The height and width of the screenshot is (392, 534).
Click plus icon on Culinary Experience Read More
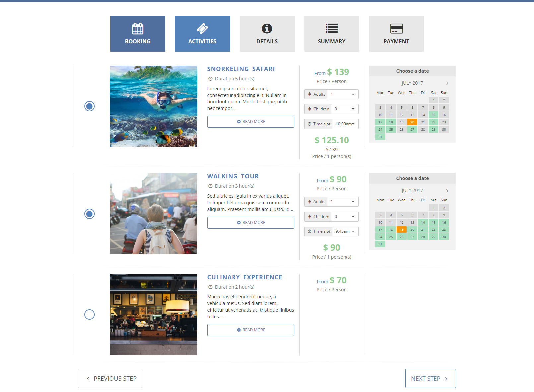[239, 330]
